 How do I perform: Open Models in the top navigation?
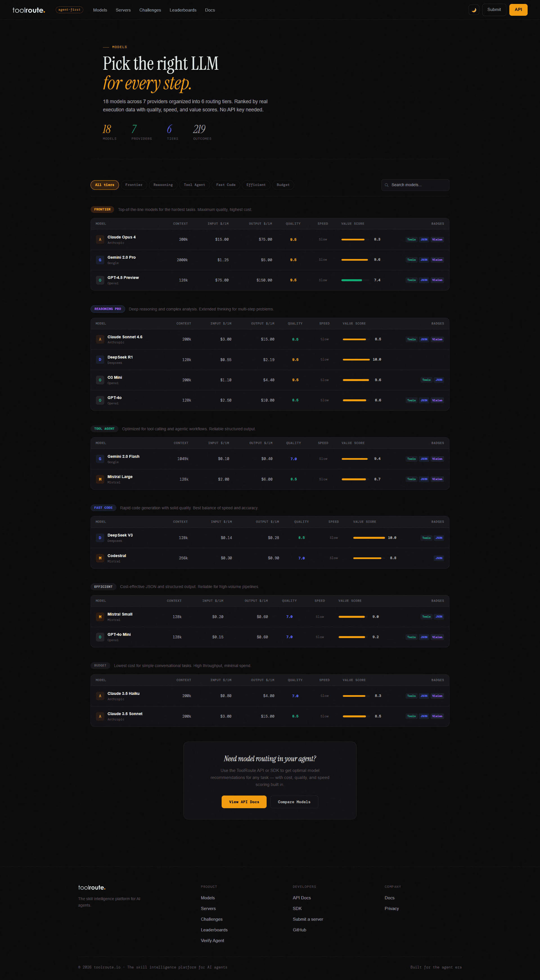click(100, 10)
